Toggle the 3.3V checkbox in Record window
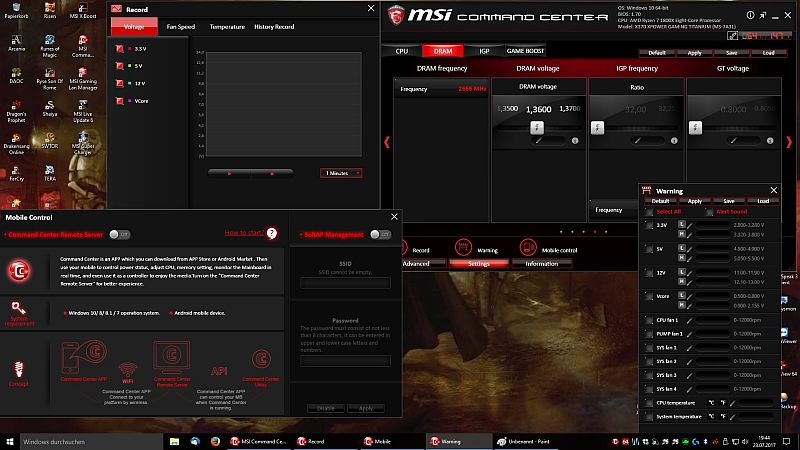This screenshot has width=800, height=450. coord(119,48)
